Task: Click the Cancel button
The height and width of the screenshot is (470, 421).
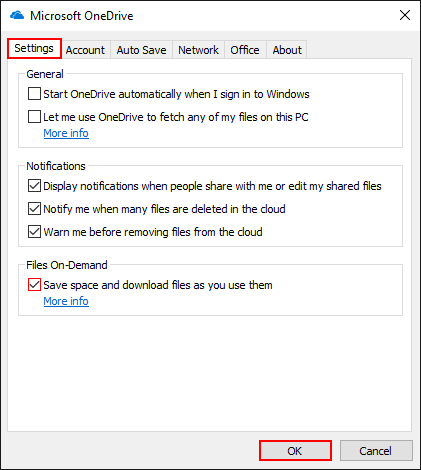Action: point(376,451)
